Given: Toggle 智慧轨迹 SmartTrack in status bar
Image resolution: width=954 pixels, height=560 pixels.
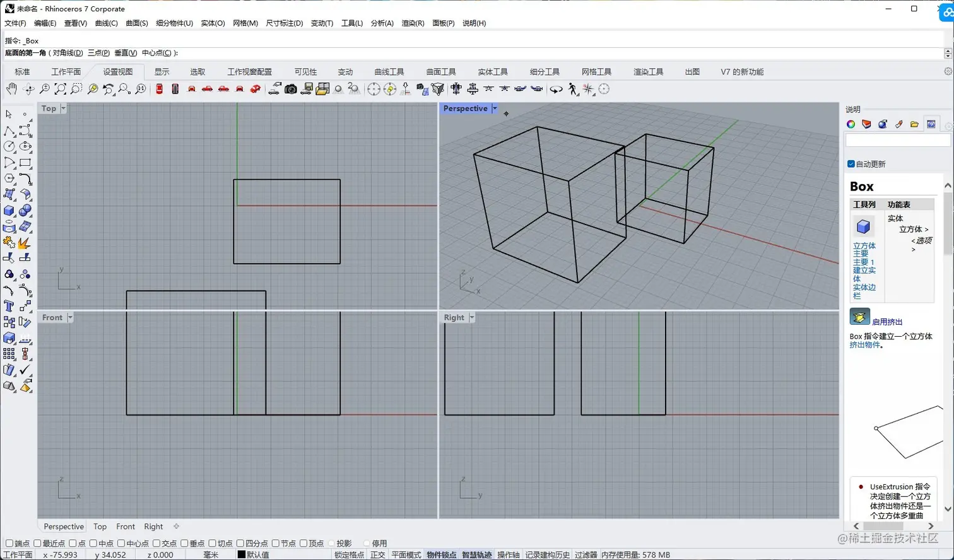Looking at the screenshot, I should point(476,555).
